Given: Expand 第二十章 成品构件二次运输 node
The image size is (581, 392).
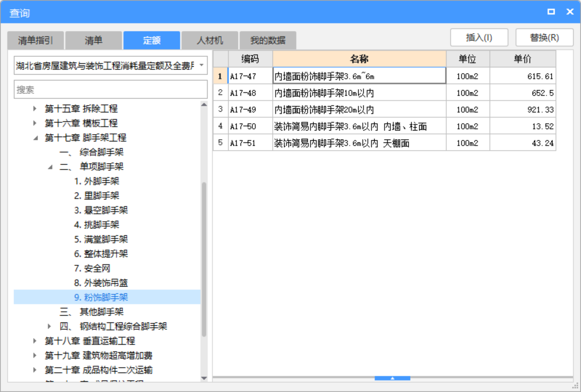Looking at the screenshot, I should (x=35, y=370).
